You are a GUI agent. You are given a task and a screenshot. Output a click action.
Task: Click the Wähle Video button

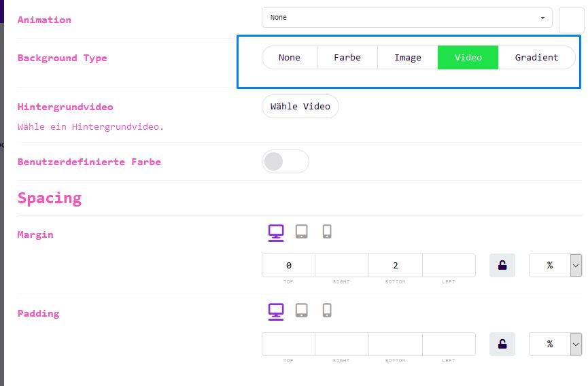coord(300,107)
